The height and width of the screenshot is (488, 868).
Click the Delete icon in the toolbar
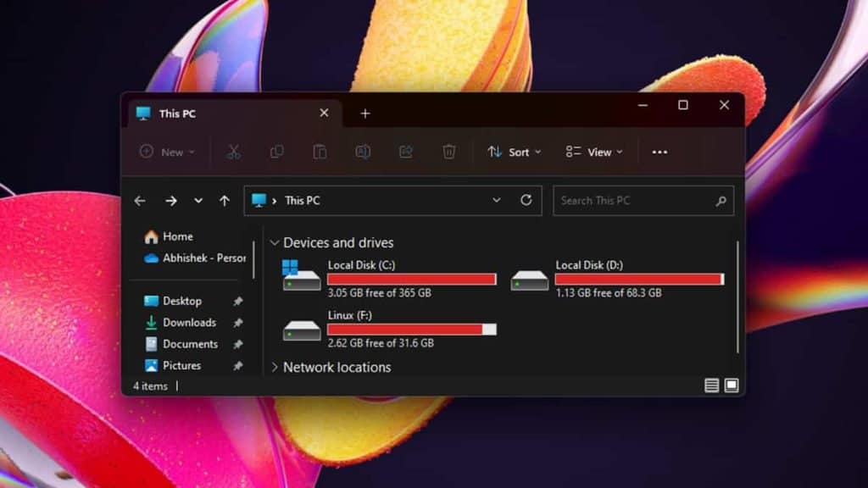tap(449, 152)
